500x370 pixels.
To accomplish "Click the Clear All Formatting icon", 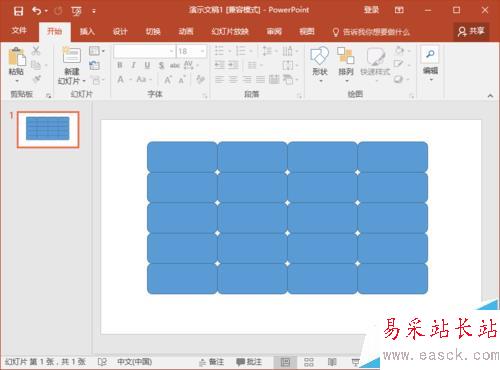I will click(200, 79).
